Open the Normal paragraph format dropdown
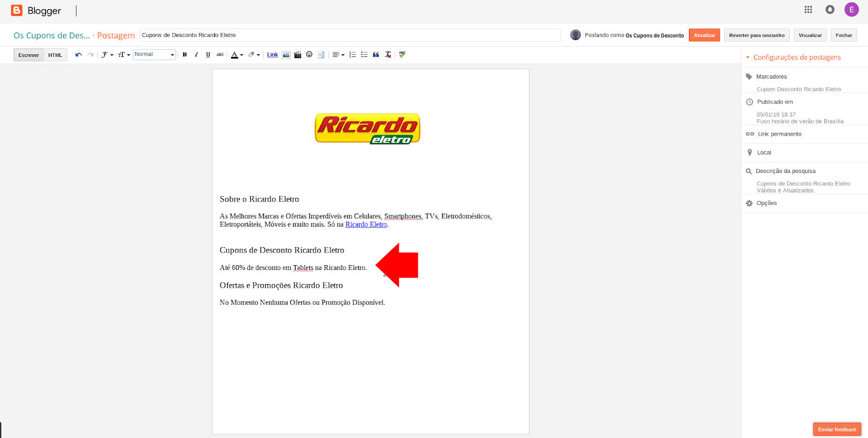Viewport: 868px width, 438px height. [155, 55]
